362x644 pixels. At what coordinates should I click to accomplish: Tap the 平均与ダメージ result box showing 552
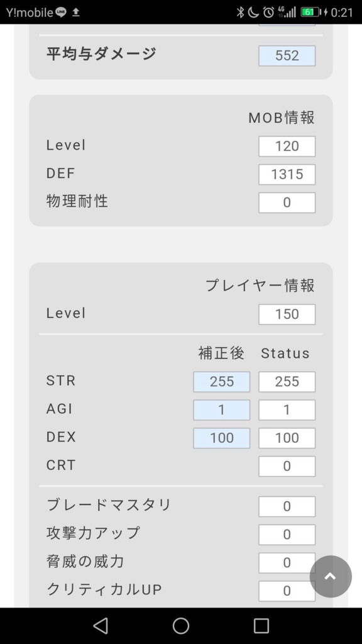coord(287,56)
